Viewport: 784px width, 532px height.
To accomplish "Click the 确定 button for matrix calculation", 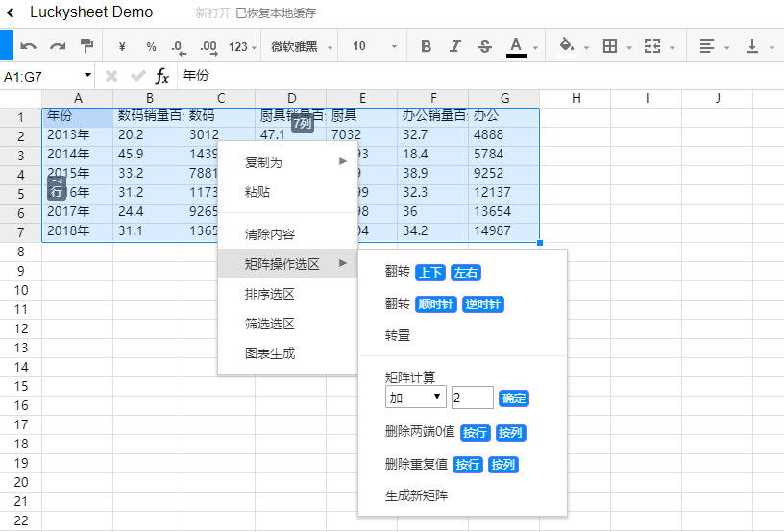I will click(x=513, y=399).
